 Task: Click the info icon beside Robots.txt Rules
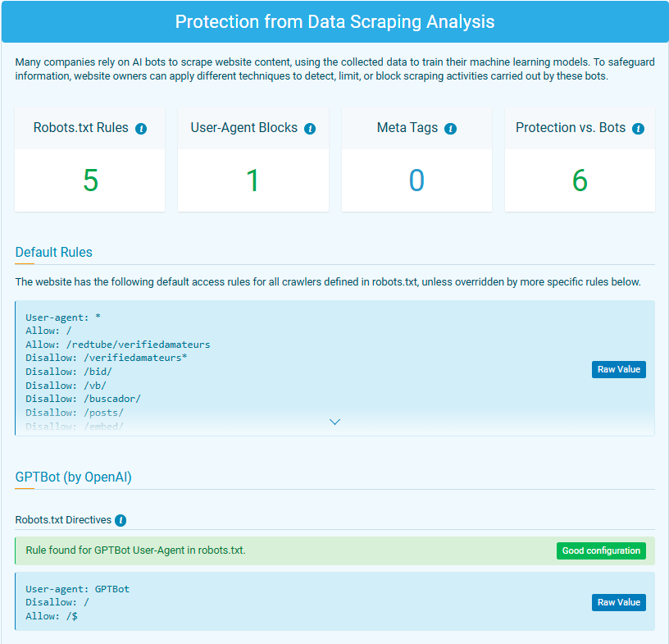point(141,129)
